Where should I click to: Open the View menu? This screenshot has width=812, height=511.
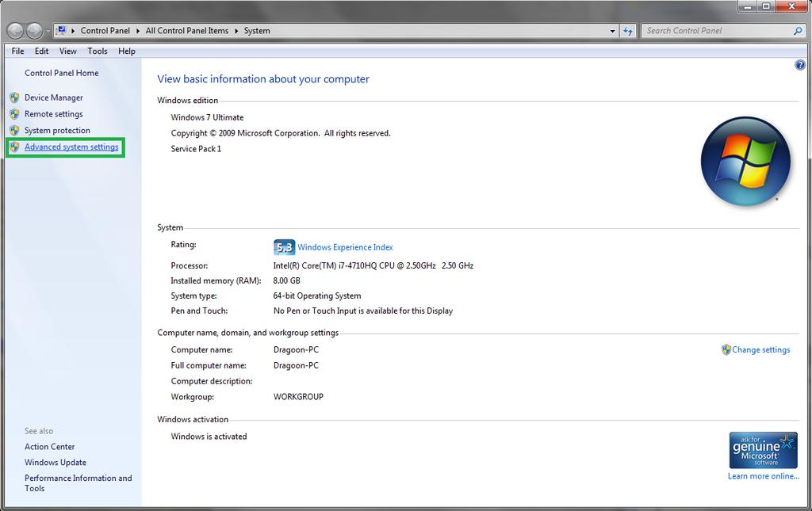pos(68,51)
